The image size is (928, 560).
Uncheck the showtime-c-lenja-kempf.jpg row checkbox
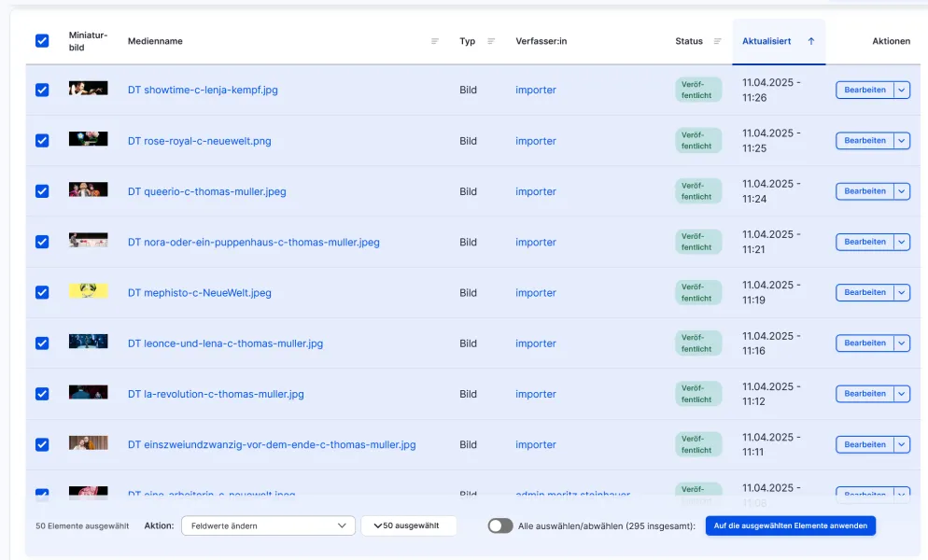coord(42,90)
